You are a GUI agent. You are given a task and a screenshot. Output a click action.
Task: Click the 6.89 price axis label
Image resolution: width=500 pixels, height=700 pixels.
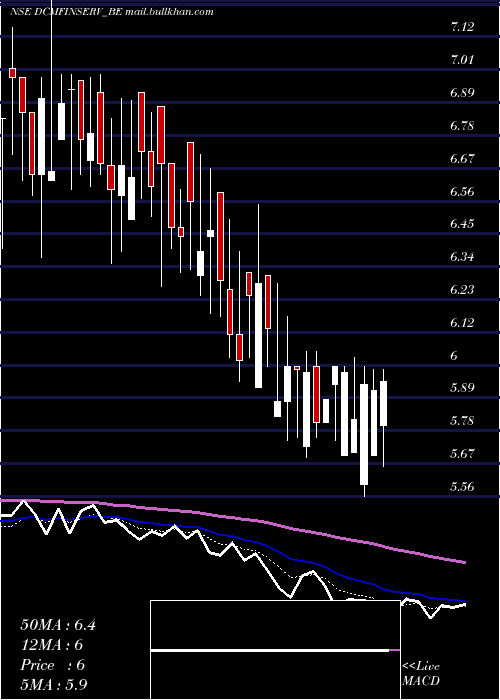point(462,93)
